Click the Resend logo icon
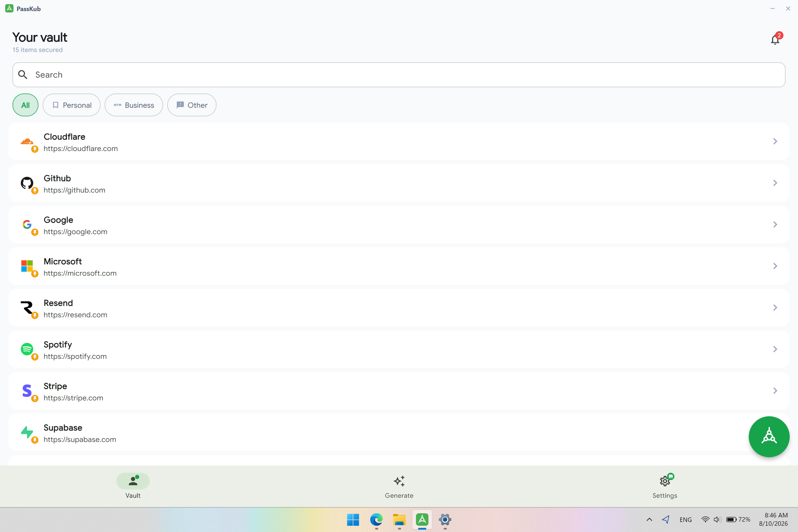 pyautogui.click(x=27, y=308)
